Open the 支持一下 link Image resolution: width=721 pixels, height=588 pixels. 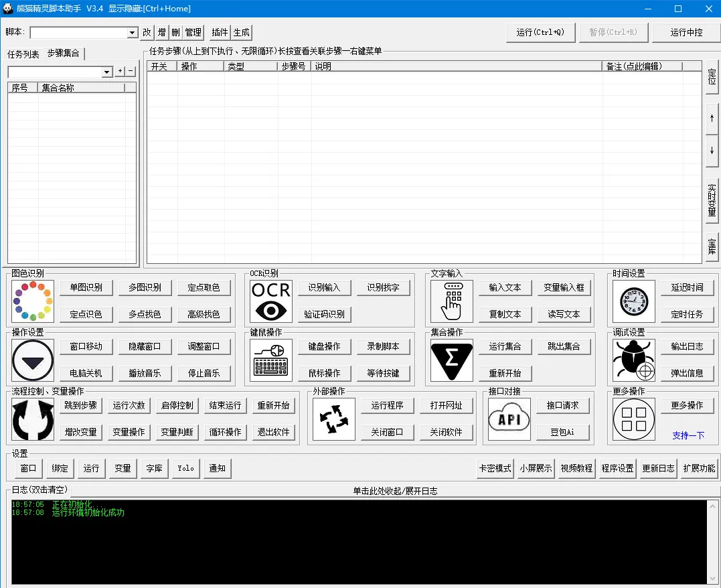[x=688, y=435]
